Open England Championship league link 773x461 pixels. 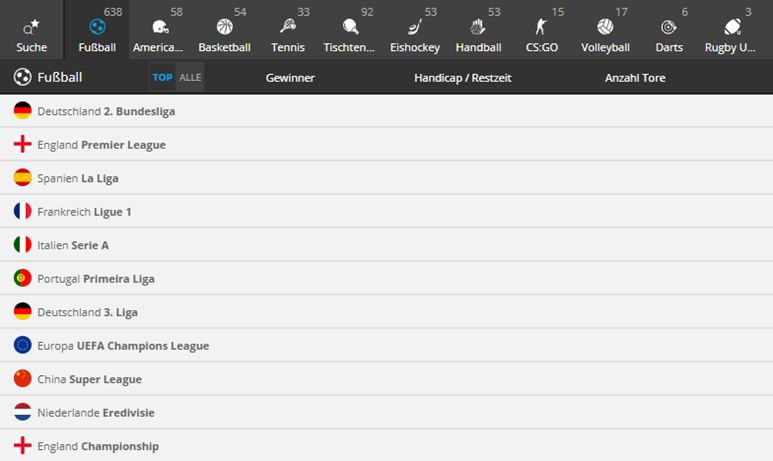point(98,446)
